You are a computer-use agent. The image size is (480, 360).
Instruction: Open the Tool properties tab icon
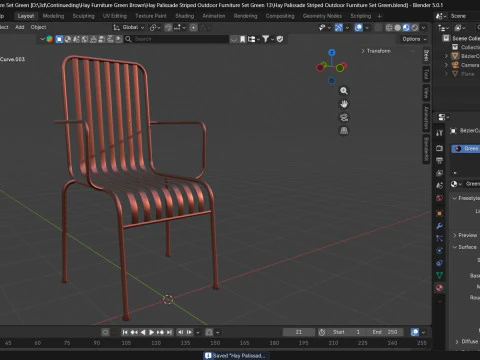click(x=439, y=133)
